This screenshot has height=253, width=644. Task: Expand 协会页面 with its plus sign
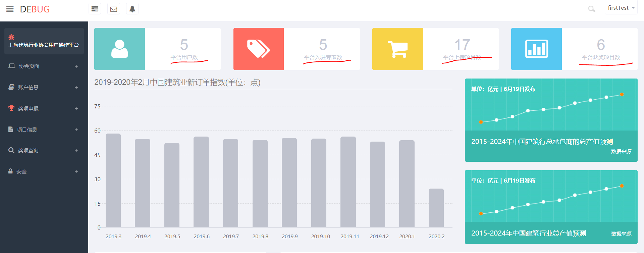point(76,66)
